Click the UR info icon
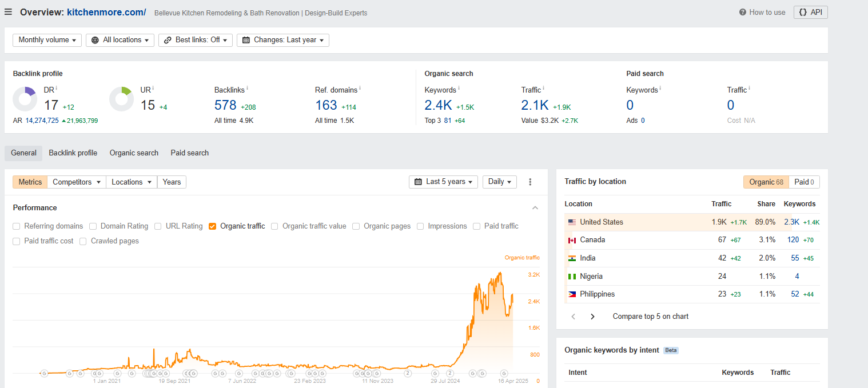This screenshot has width=868, height=388. pos(153,88)
